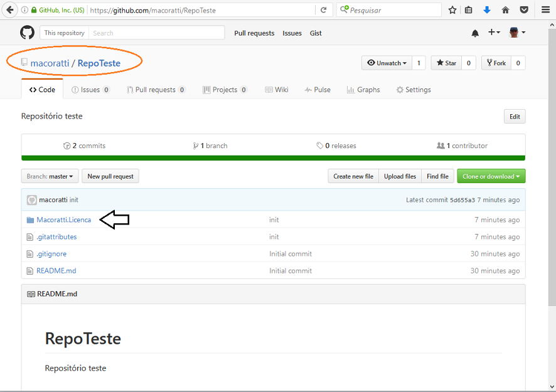Star the RepoTeste repository
Screen dimensions: 556x392
click(x=446, y=63)
